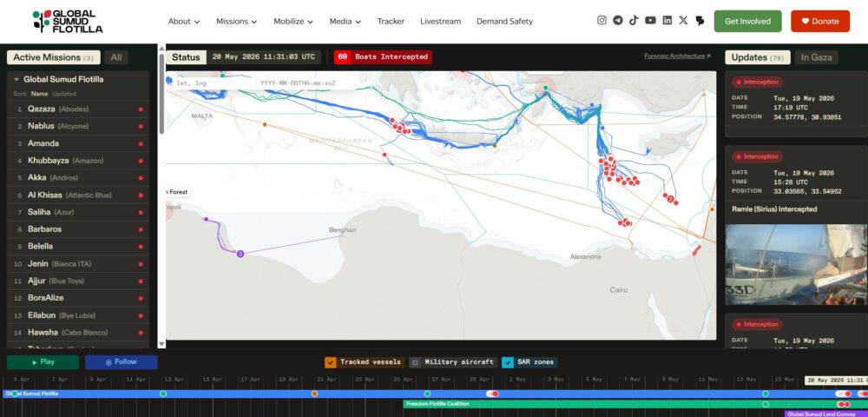Click the Donate button
The width and height of the screenshot is (868, 417).
tap(820, 21)
